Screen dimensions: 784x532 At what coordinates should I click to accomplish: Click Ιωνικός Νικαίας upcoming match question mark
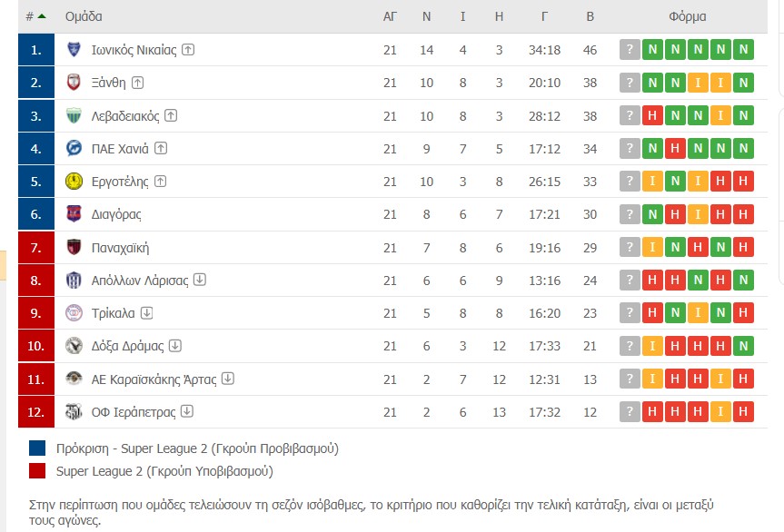[630, 50]
